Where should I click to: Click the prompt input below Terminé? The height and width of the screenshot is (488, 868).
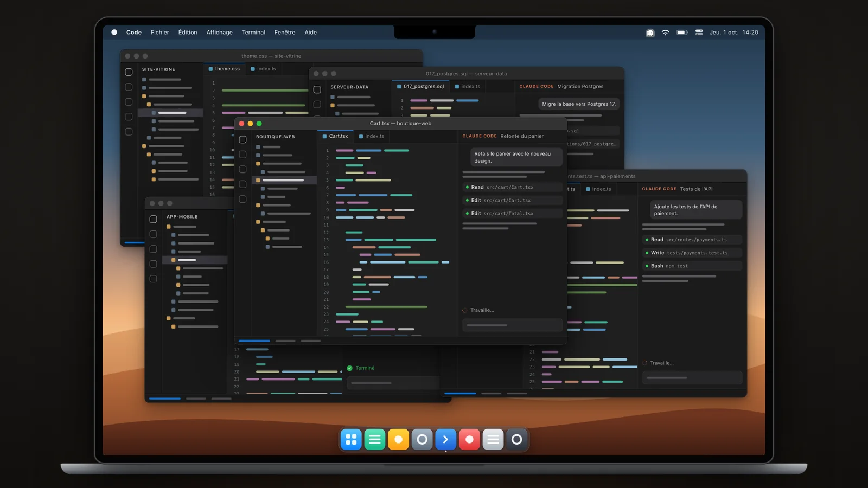pyautogui.click(x=393, y=383)
